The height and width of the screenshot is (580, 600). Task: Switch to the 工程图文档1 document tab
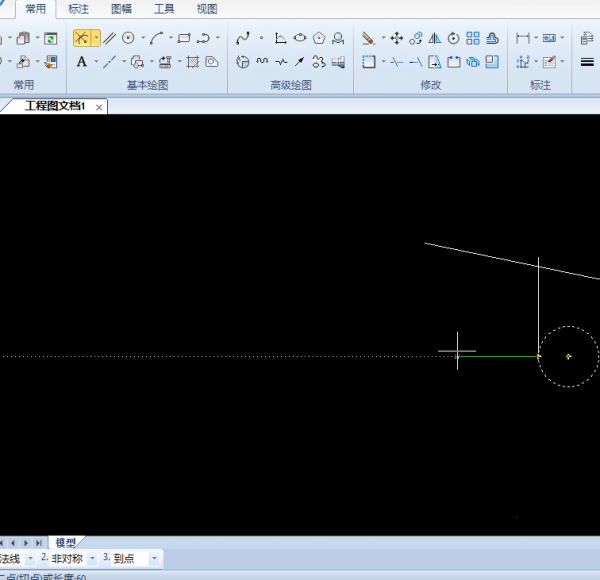(x=55, y=106)
